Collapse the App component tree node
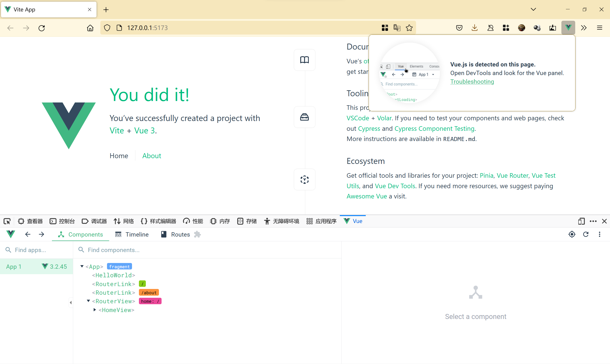The width and height of the screenshot is (610, 364). point(82,266)
